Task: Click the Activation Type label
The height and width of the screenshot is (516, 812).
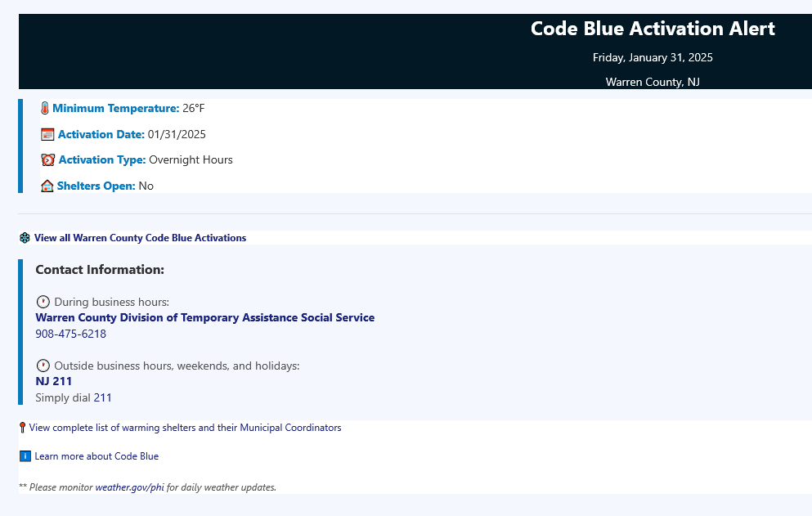Action: coord(102,160)
